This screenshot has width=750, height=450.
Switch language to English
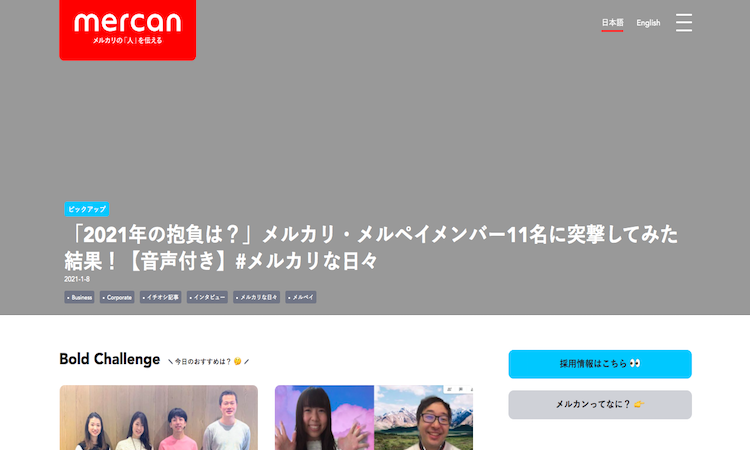point(648,22)
